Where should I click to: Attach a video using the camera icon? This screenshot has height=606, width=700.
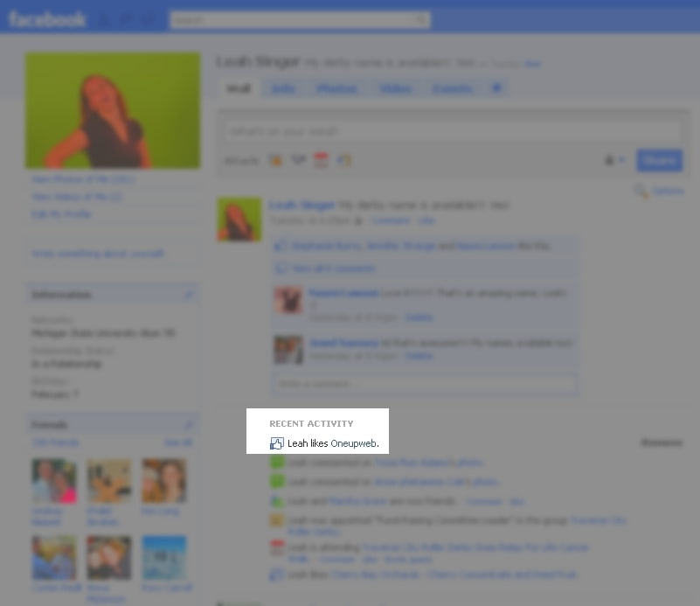pyautogui.click(x=298, y=160)
